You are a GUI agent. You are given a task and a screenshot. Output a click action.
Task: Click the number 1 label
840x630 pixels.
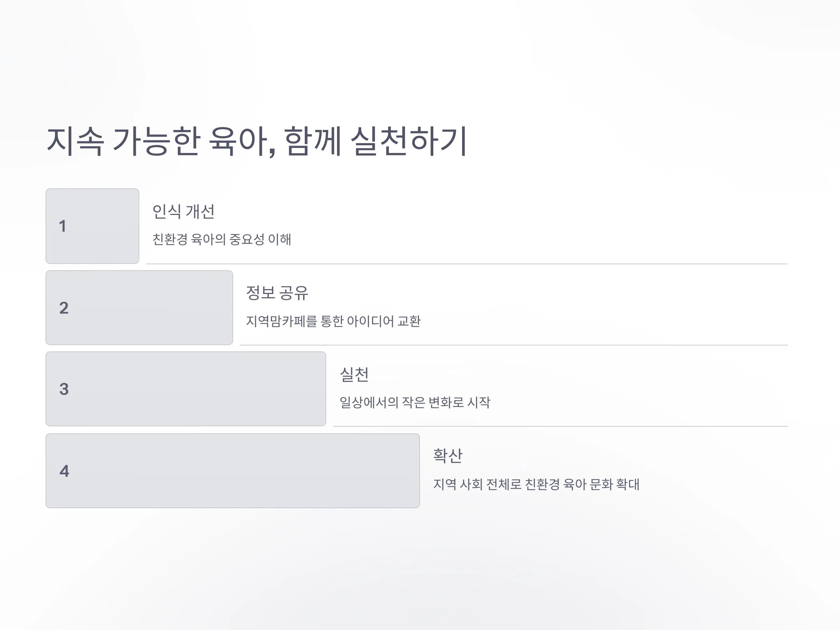pos(63,226)
